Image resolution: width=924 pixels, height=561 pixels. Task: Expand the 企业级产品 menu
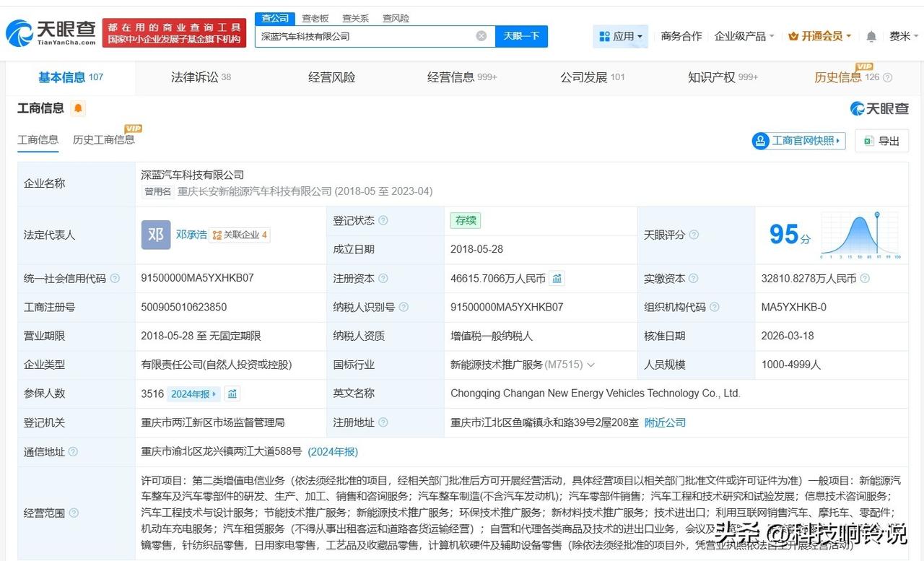pyautogui.click(x=744, y=36)
